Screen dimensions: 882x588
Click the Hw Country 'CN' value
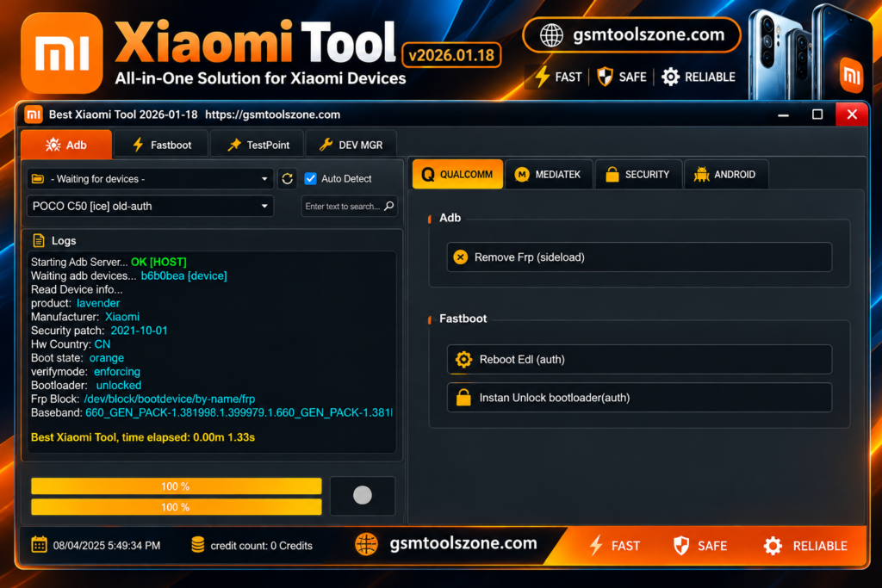[x=102, y=344]
